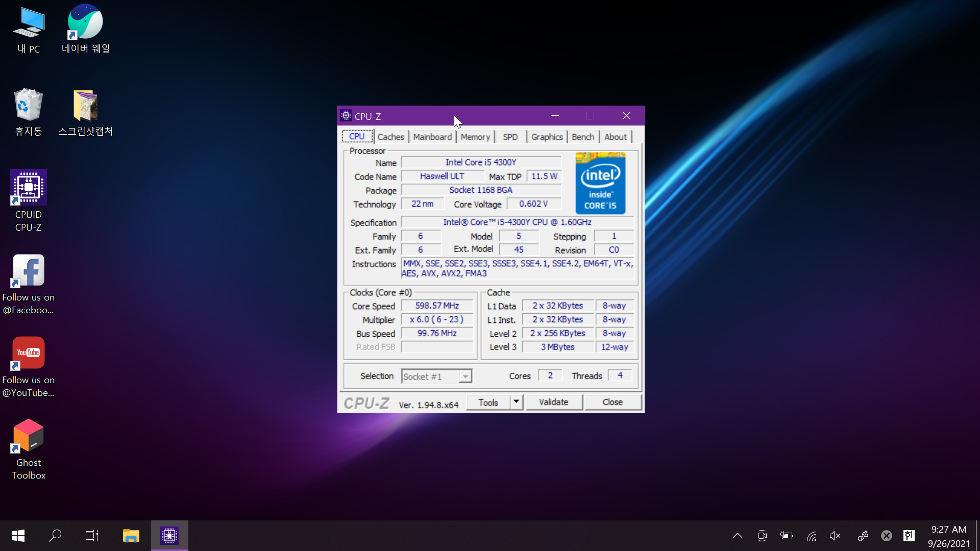Select the CPUID CPU-Z desktop shortcut
This screenshot has width=980, height=551.
[29, 201]
